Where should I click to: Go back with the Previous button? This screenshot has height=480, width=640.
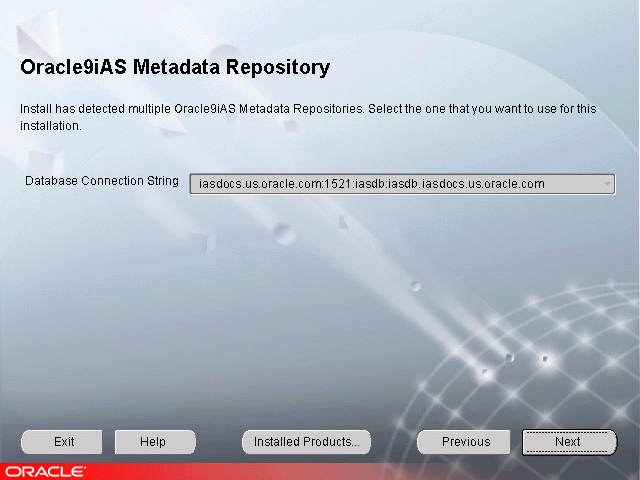(x=464, y=442)
